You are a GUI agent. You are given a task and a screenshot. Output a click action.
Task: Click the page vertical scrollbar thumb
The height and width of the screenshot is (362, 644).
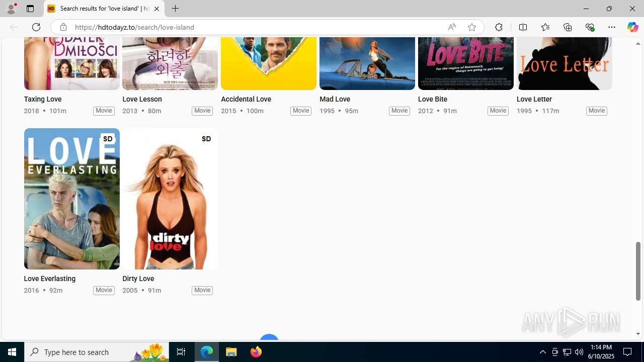pos(638,271)
